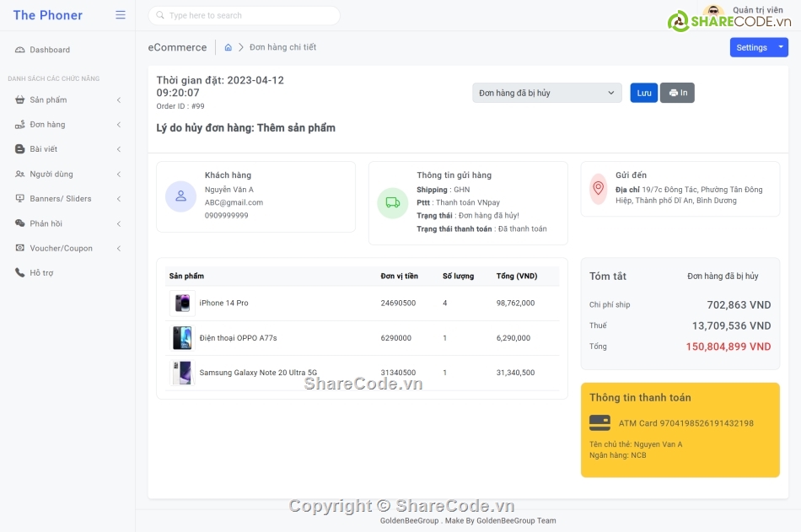801x532 pixels.
Task: Click the Phản hồi chat icon
Action: [20, 223]
